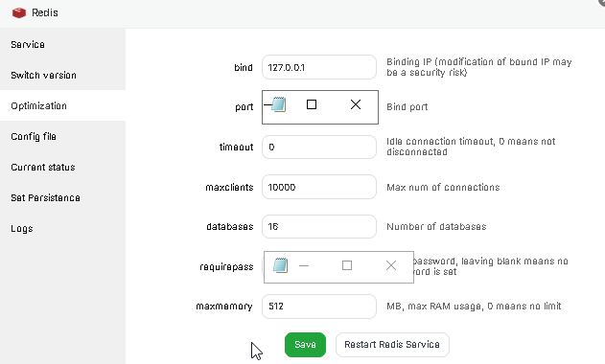Click the 'Binding IP' warning description

coord(479,67)
